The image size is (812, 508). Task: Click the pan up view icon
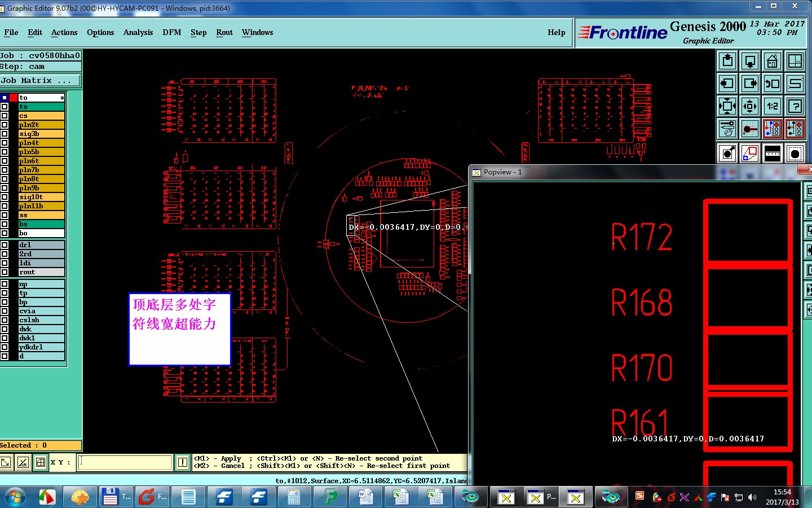727,61
